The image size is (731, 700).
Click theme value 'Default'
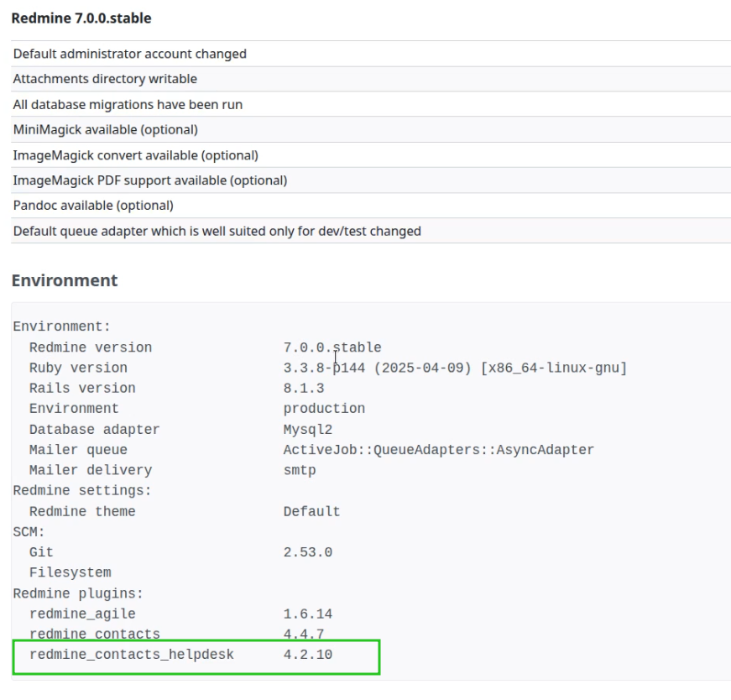pos(312,512)
